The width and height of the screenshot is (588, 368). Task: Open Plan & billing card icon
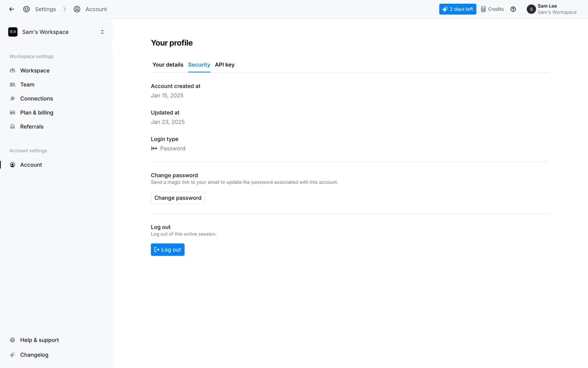13,113
